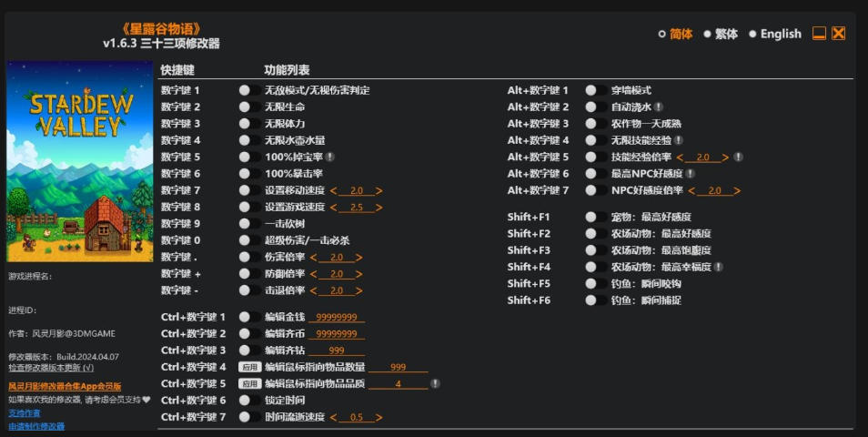This screenshot has width=868, height=437.
Task: Decrease 防御倍率 with left arrow
Action: click(x=313, y=274)
